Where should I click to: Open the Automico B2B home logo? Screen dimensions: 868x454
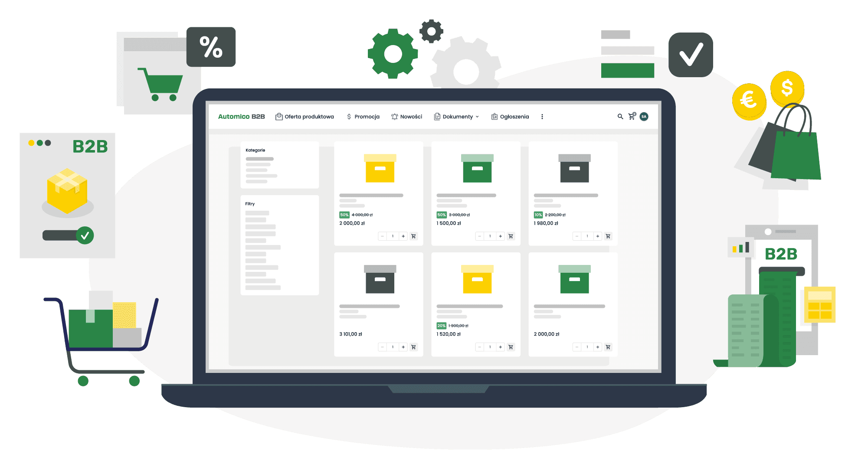241,117
